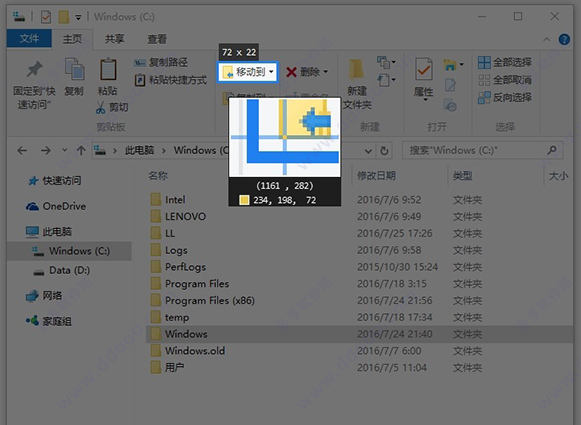Sort by the Size (大小) column header
The width and height of the screenshot is (581, 425).
coord(558,176)
